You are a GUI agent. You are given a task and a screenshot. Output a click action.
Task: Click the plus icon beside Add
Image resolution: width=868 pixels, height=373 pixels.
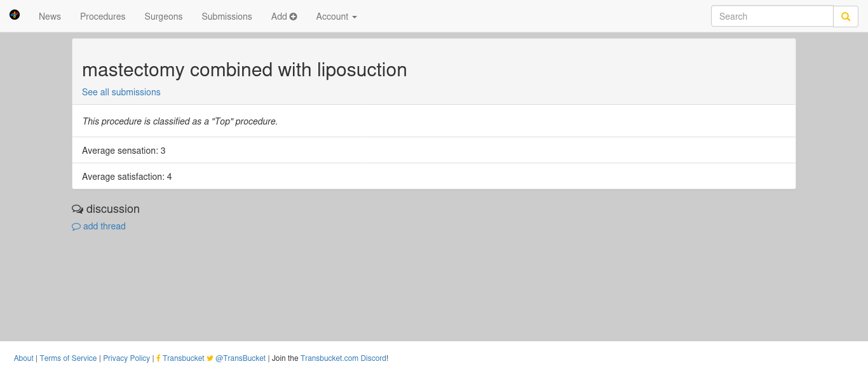[x=294, y=17]
